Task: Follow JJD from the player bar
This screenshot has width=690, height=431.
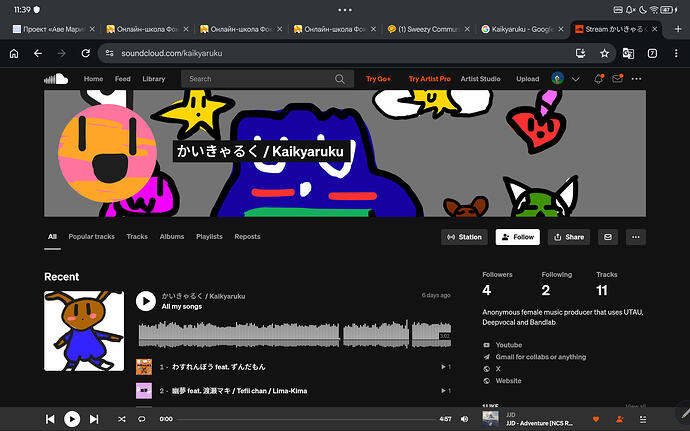Action: [620, 419]
